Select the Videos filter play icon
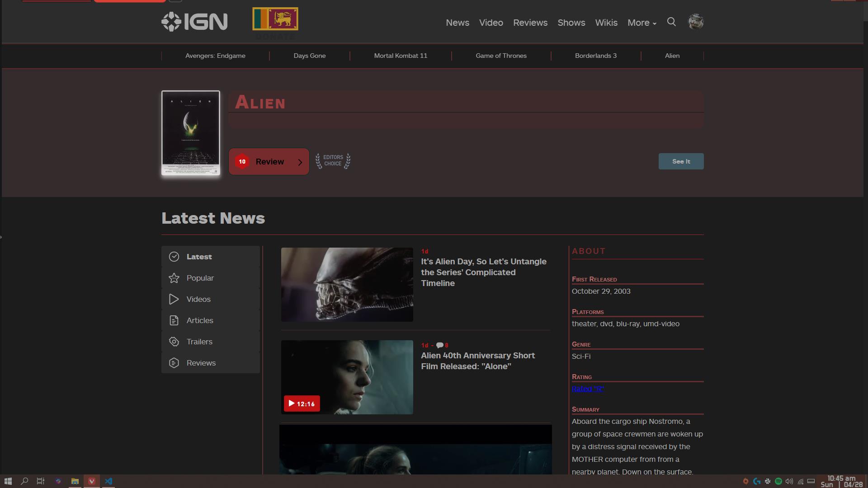 (x=174, y=299)
